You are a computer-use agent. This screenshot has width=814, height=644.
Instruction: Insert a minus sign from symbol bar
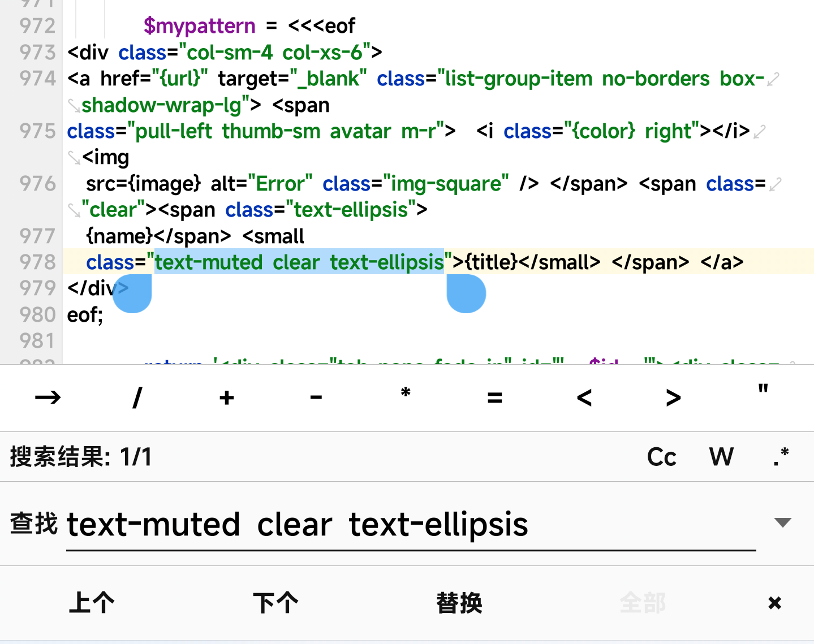(x=316, y=397)
